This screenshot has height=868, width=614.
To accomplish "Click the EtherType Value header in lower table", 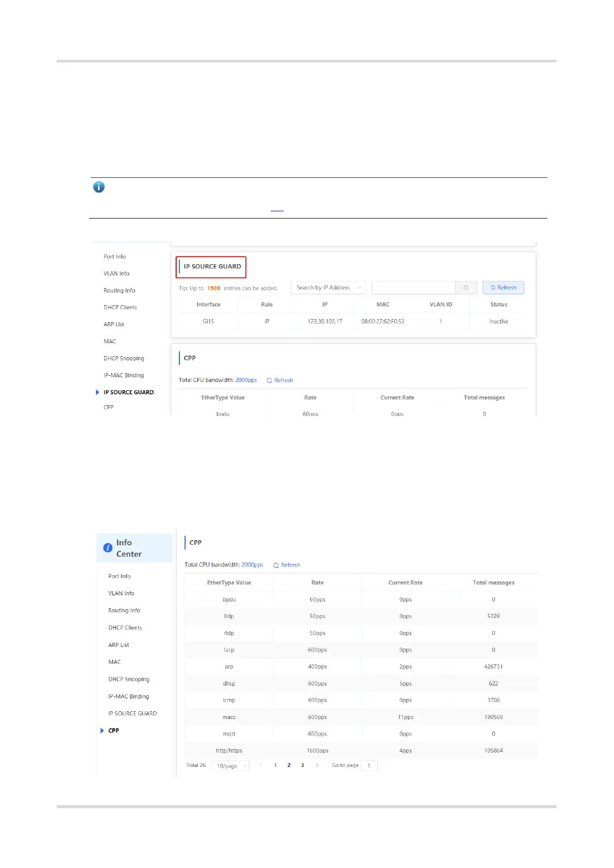I will (x=229, y=583).
